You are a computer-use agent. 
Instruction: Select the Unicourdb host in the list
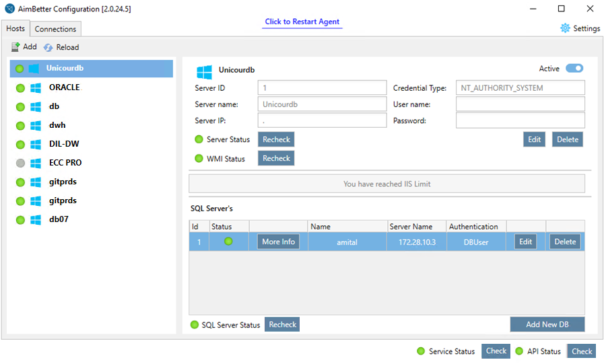(92, 69)
